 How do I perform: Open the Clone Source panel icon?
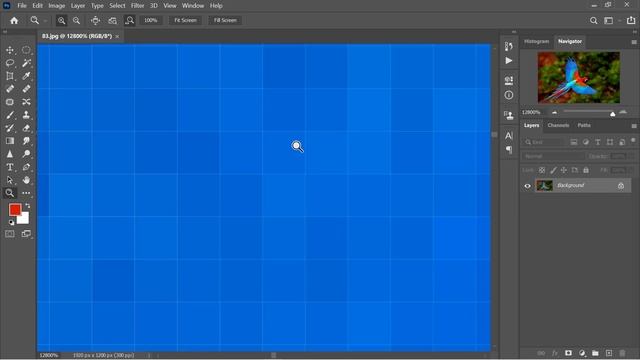coord(509,115)
